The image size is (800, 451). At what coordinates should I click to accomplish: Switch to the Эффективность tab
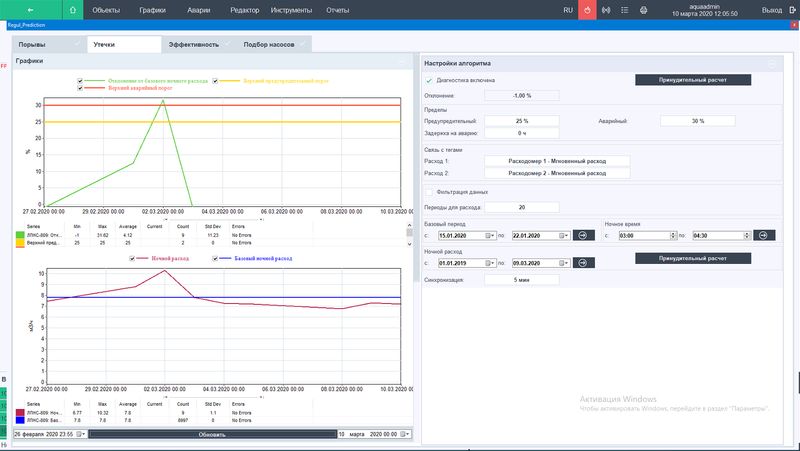click(196, 45)
